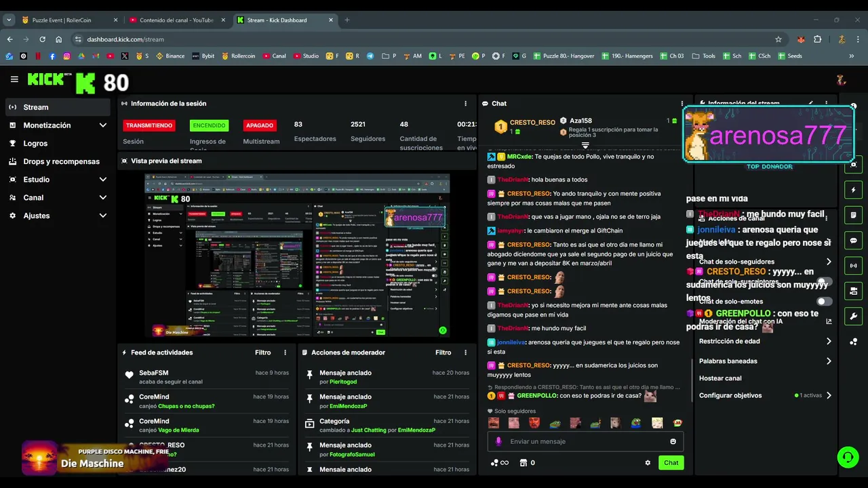Click Pieritogod in moderator actions
This screenshot has width=868, height=488.
[x=343, y=382]
